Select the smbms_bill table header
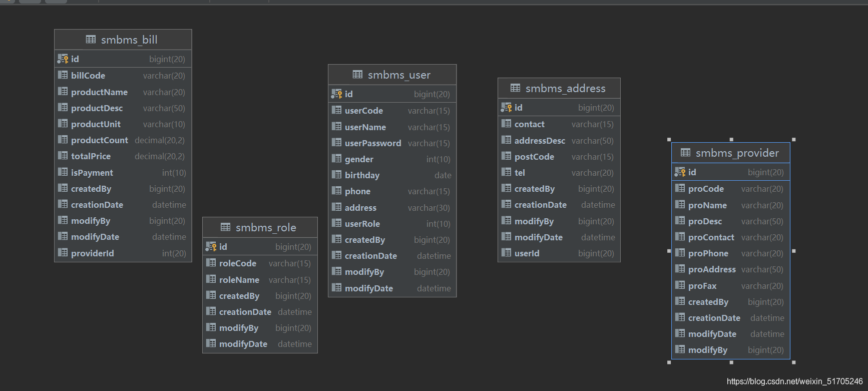 (x=123, y=40)
